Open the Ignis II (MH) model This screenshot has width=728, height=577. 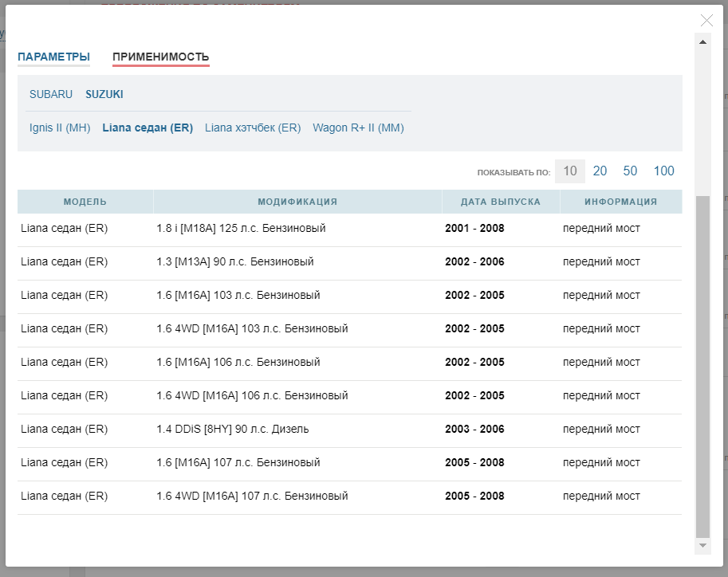pyautogui.click(x=60, y=128)
